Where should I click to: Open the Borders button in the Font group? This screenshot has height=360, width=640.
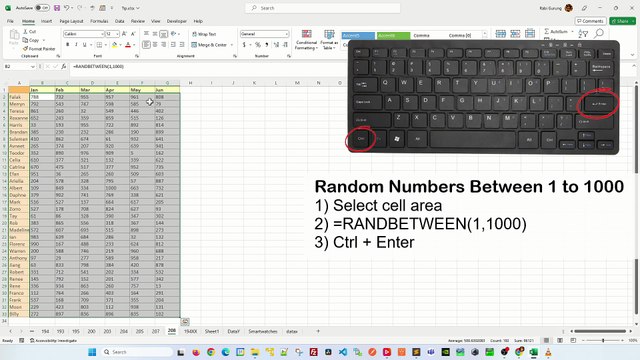coord(99,44)
